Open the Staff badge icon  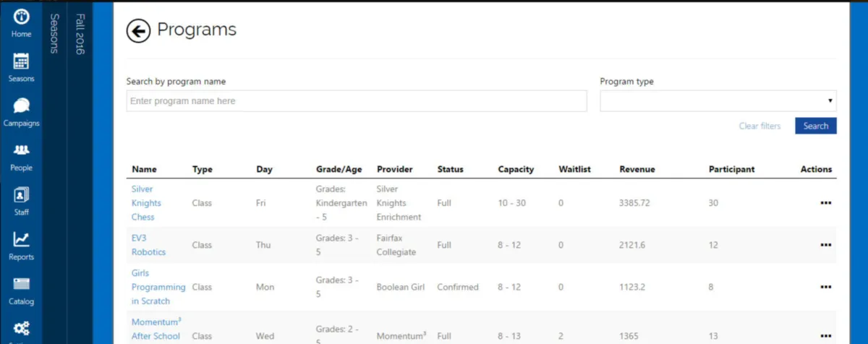[x=21, y=195]
